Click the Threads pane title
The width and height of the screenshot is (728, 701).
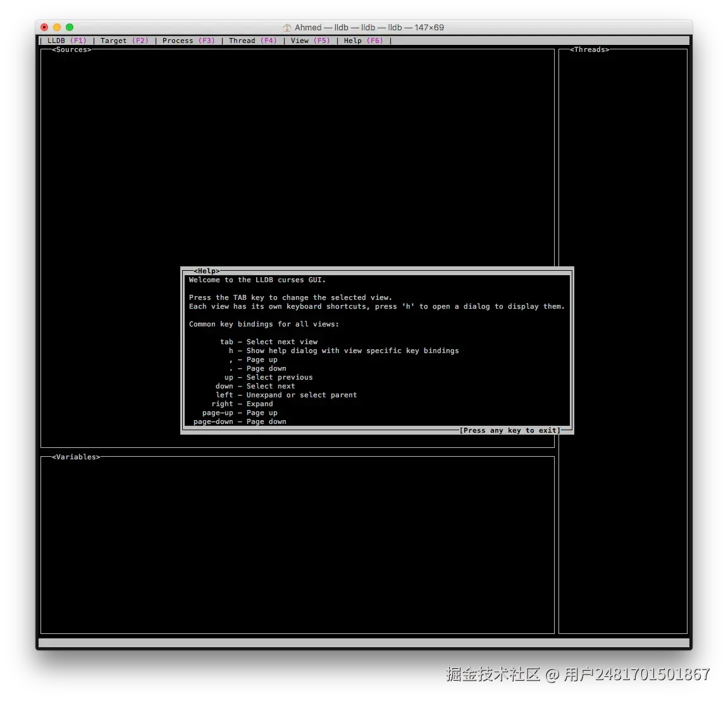(589, 50)
